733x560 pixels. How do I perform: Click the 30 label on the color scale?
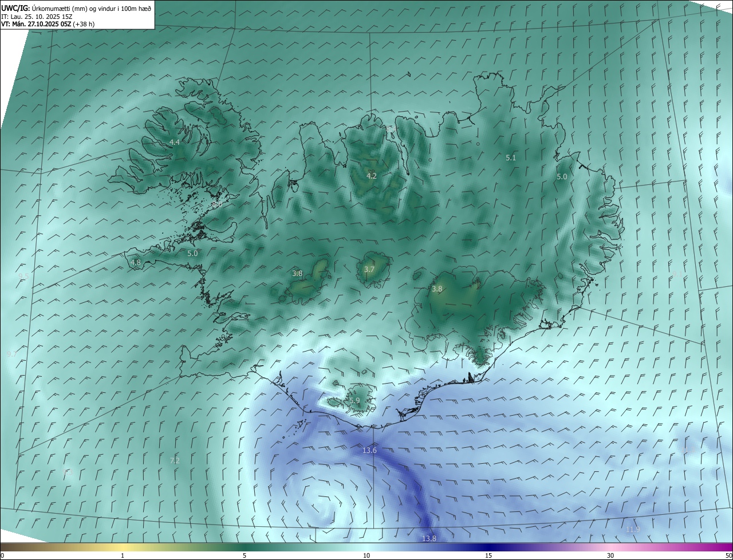point(610,555)
